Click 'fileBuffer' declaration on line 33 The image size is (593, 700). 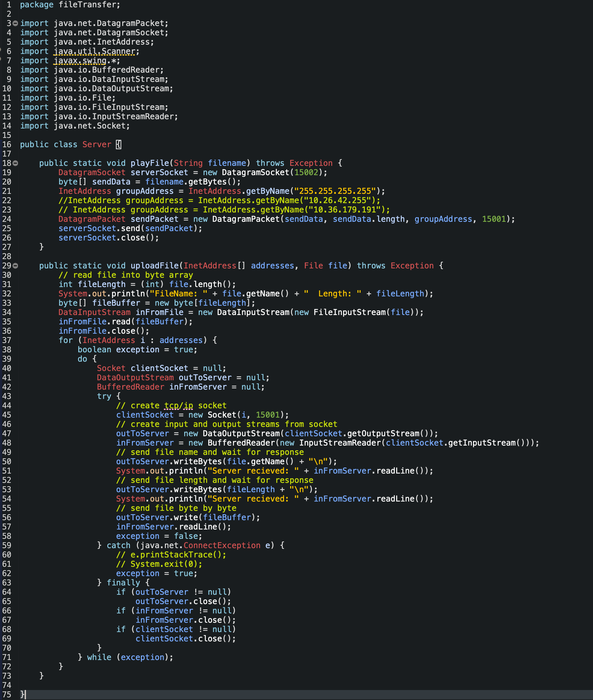[x=116, y=303]
